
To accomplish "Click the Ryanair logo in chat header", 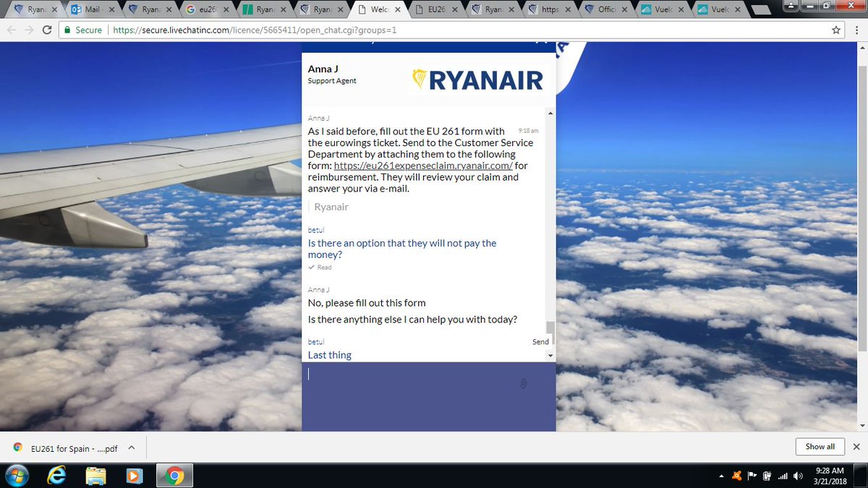I will (x=477, y=80).
